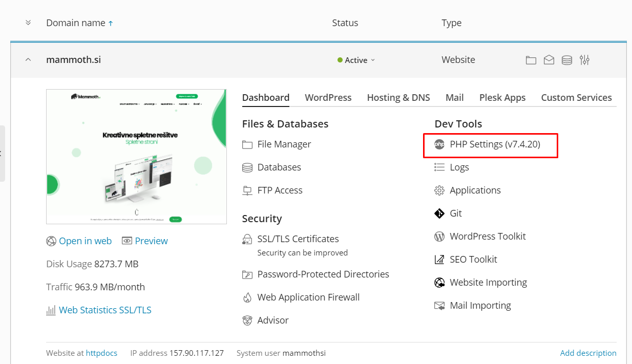The width and height of the screenshot is (632, 364).
Task: Click the Type column header
Action: tap(452, 23)
